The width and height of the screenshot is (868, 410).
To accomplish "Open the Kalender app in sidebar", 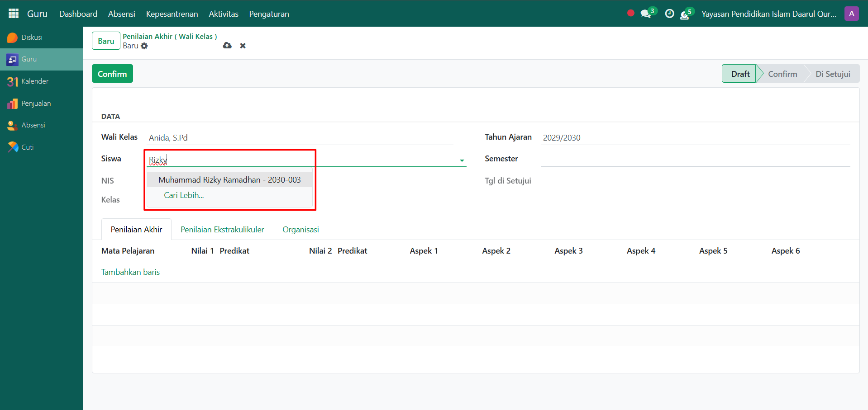I will [x=34, y=81].
